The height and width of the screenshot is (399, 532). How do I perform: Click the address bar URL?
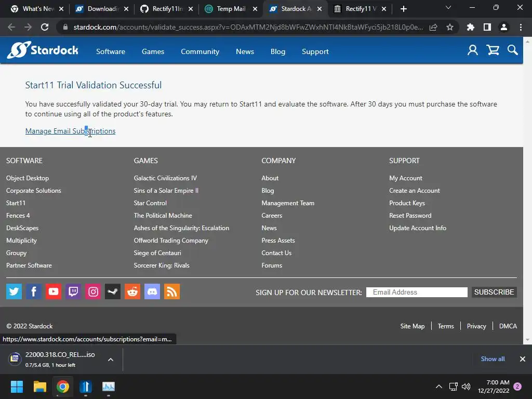pyautogui.click(x=248, y=27)
